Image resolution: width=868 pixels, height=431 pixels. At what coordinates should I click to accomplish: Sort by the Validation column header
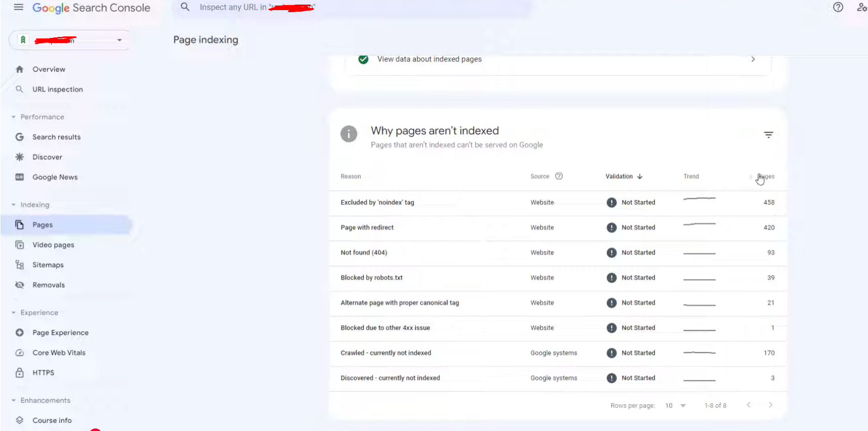[624, 177]
